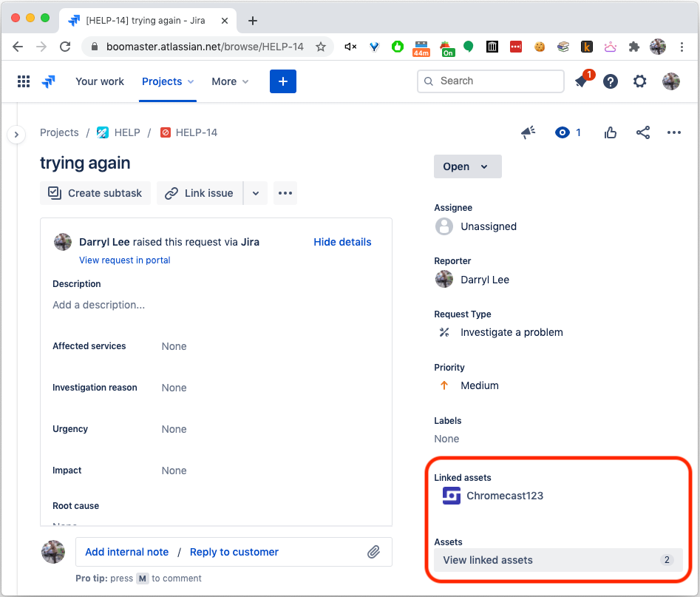Click Add a description placeholder
This screenshot has height=597, width=700.
pyautogui.click(x=98, y=305)
